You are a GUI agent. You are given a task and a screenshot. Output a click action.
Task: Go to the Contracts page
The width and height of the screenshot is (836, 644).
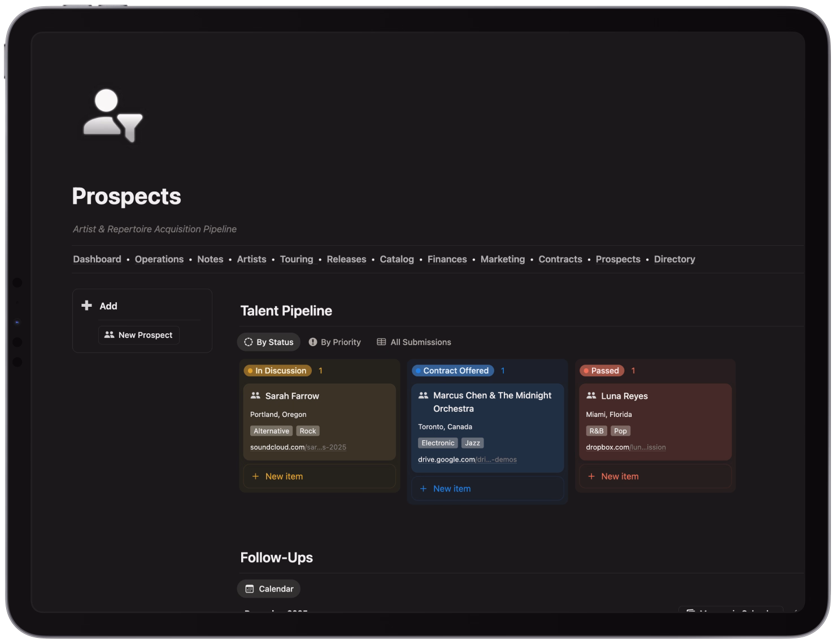point(560,259)
